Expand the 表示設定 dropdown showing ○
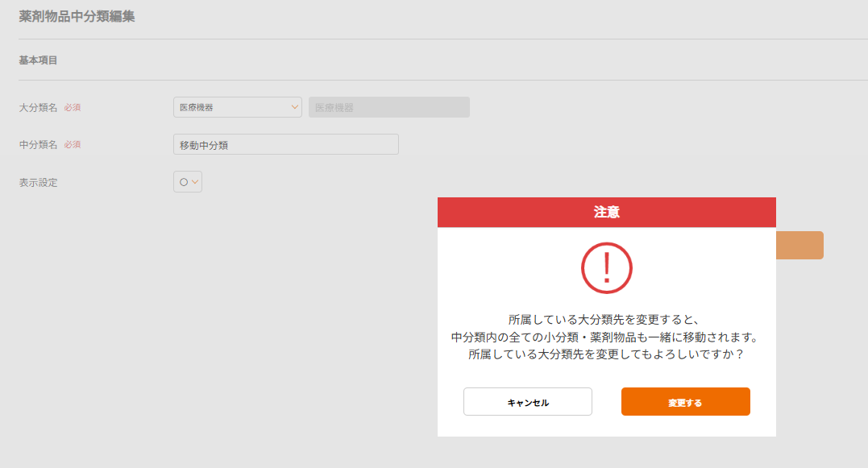 tap(187, 182)
